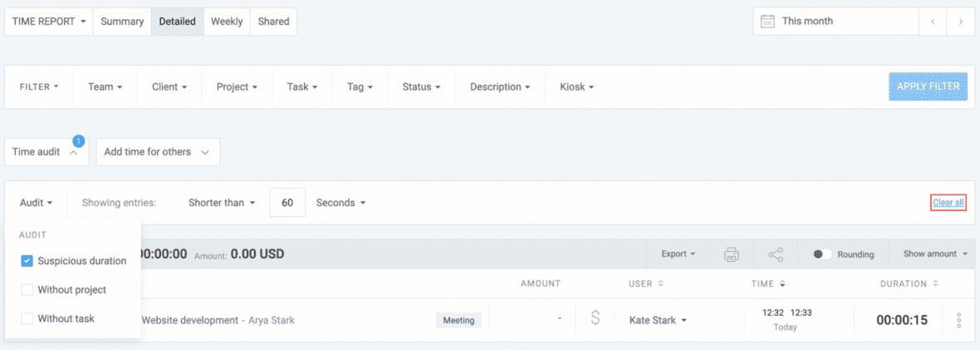Image resolution: width=980 pixels, height=350 pixels.
Task: Click the billable dollar sign icon
Action: [595, 320]
